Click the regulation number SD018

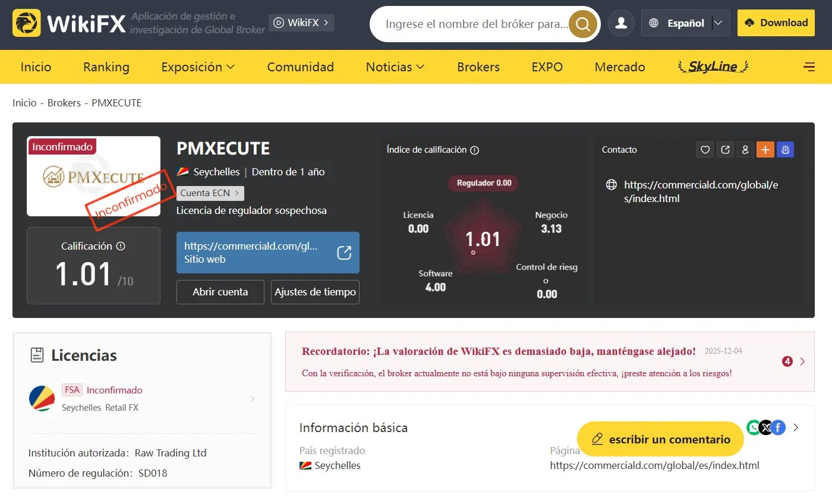tap(152, 474)
